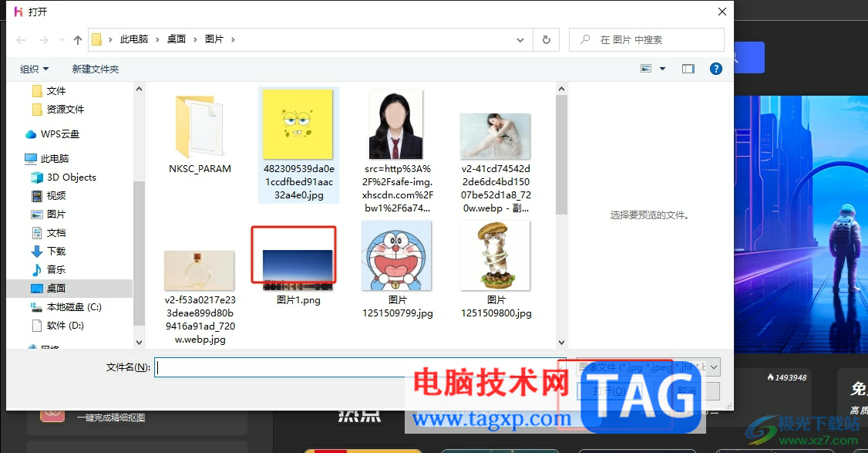Close the 打开 dialog
The image size is (868, 453).
[x=722, y=12]
